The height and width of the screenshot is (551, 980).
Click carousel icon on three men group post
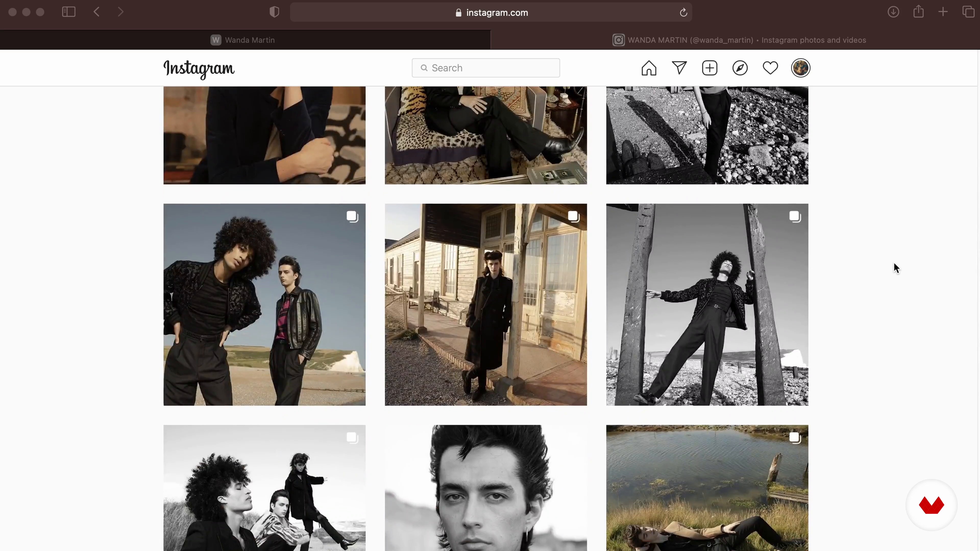(x=352, y=438)
